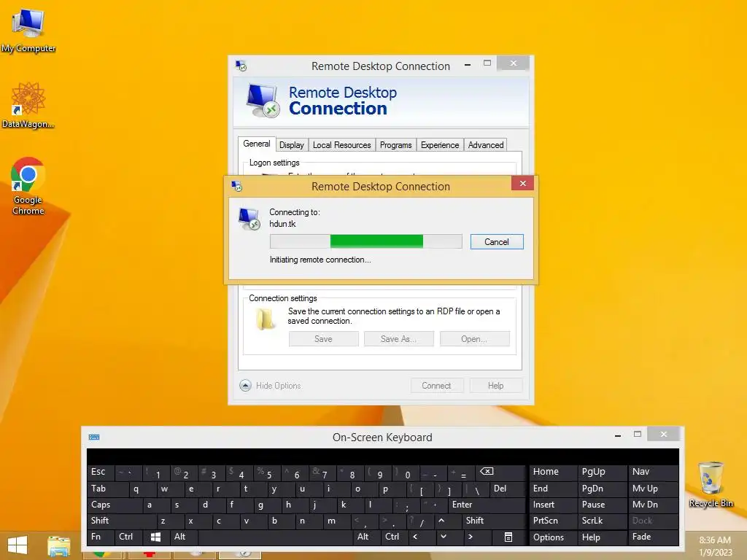
Task: Open the Windows Start button
Action: coord(18,545)
